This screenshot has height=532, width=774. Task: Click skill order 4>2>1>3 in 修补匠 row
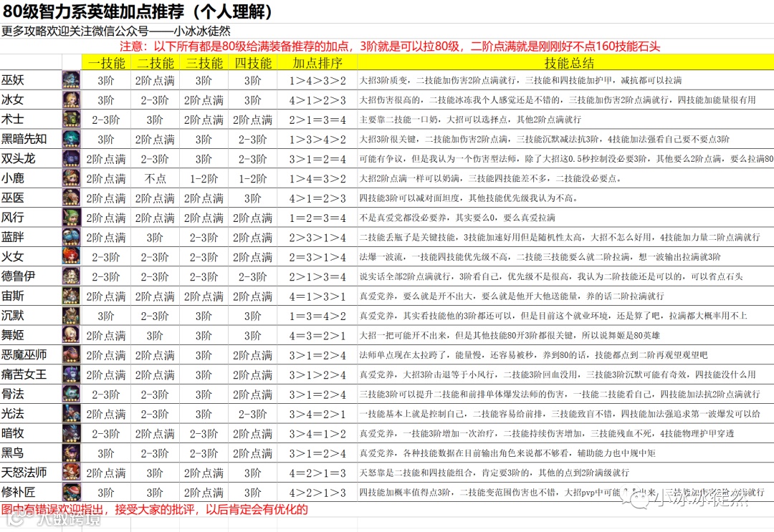coord(317,493)
